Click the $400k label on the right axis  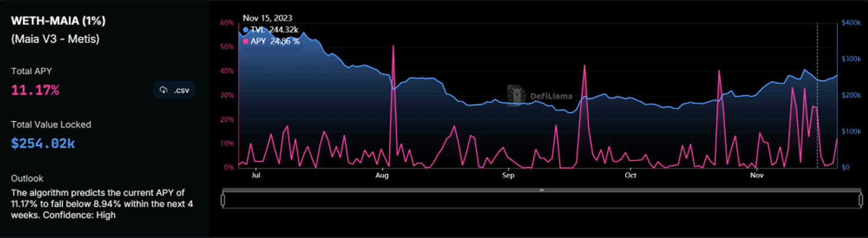coord(851,23)
